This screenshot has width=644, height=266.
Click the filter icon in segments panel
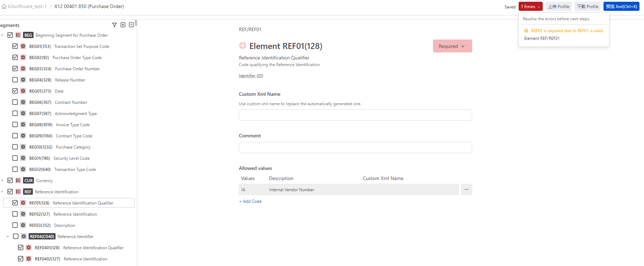point(114,25)
